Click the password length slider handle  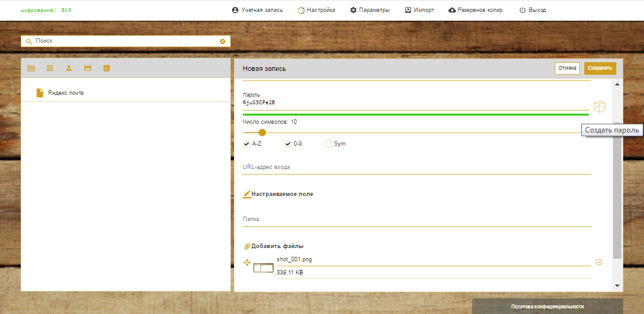[262, 133]
